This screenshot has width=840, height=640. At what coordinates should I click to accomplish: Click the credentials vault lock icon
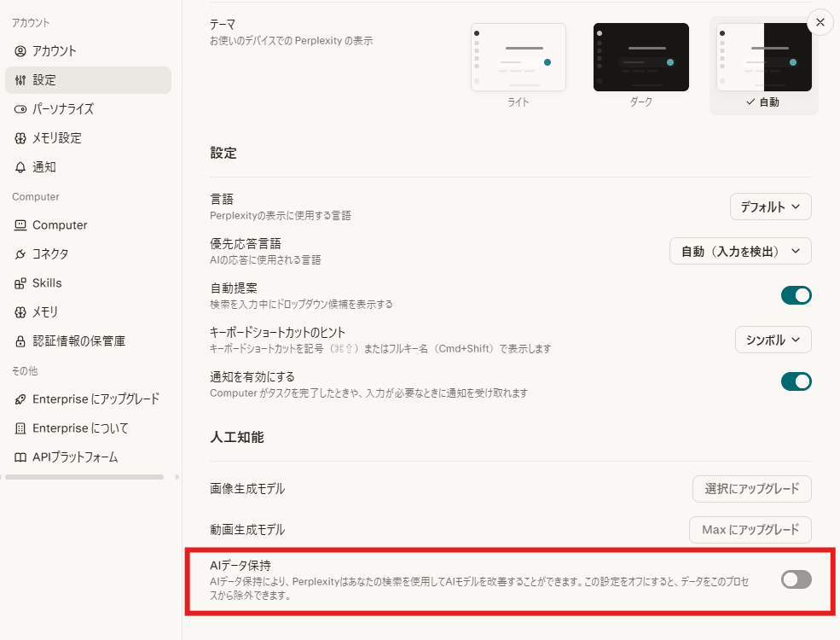coord(20,340)
